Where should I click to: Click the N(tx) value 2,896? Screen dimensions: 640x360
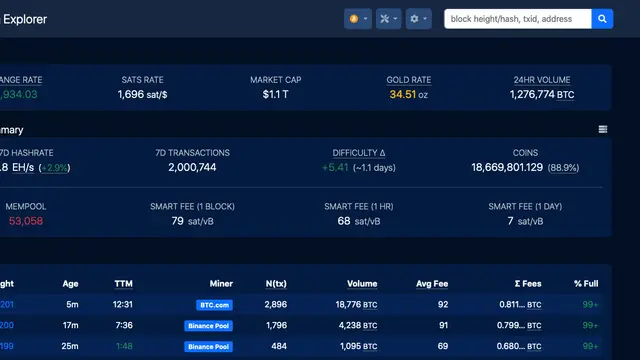coord(276,304)
